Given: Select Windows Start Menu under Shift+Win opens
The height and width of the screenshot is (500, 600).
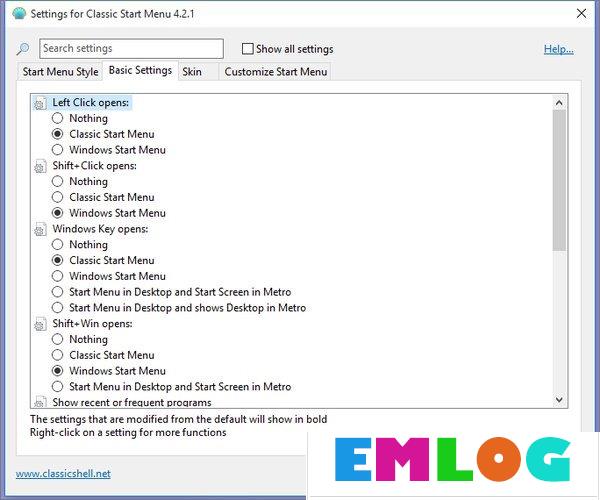Looking at the screenshot, I should click(57, 371).
